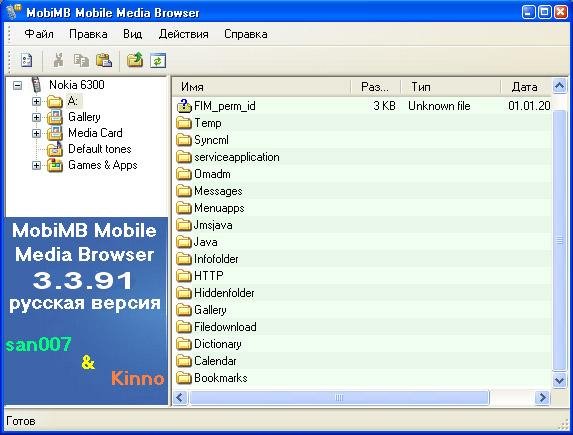Viewport: 573px width, 435px height.
Task: Click the Refresh toolbar icon
Action: [158, 61]
